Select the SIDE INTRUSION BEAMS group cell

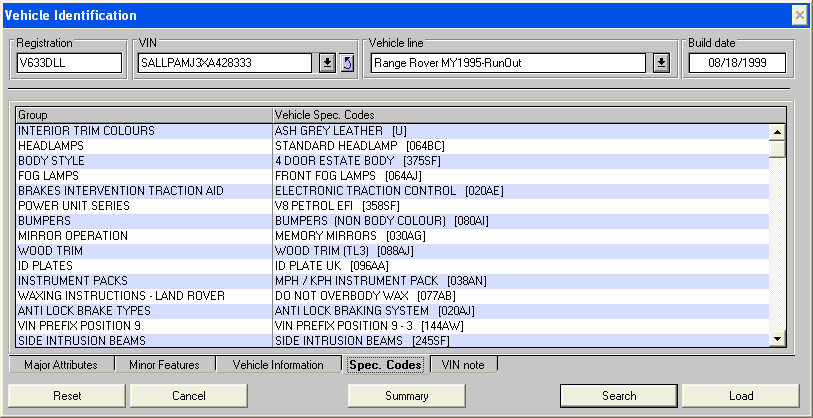click(x=144, y=341)
